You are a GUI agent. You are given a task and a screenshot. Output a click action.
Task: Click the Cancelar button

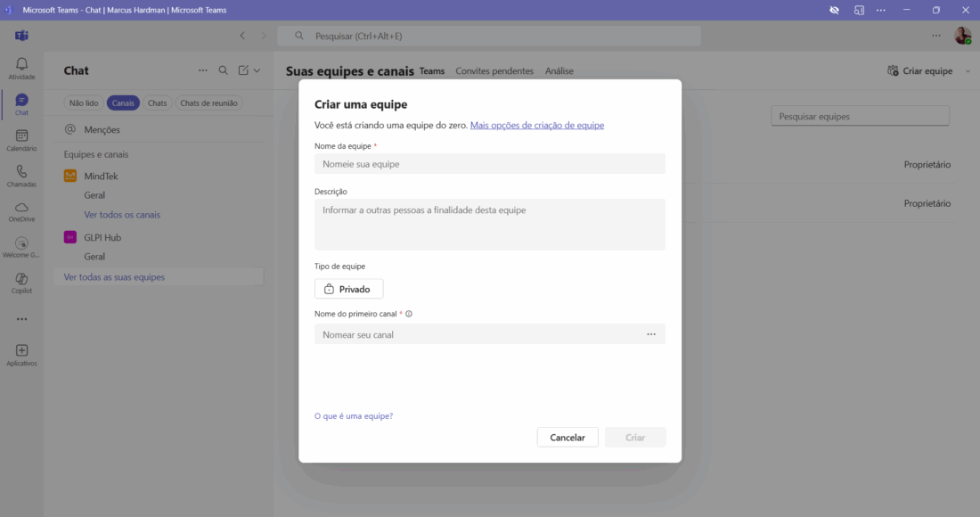pyautogui.click(x=568, y=437)
